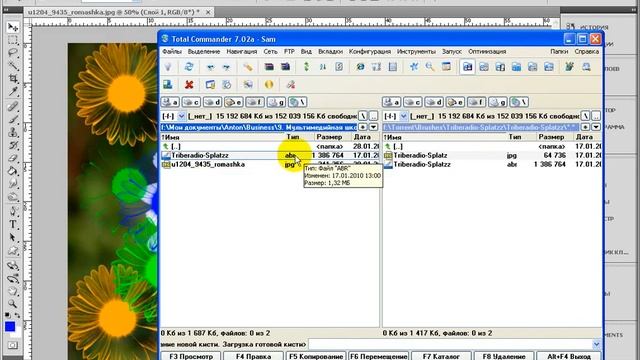The width and height of the screenshot is (640, 360).
Task: Click the F4 Правка button
Action: pyautogui.click(x=253, y=356)
